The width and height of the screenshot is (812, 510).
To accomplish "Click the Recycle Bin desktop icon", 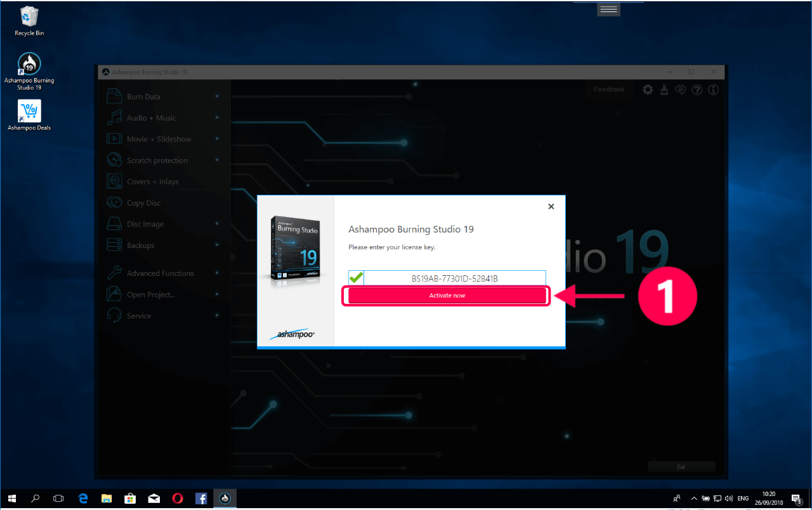I will point(29,21).
